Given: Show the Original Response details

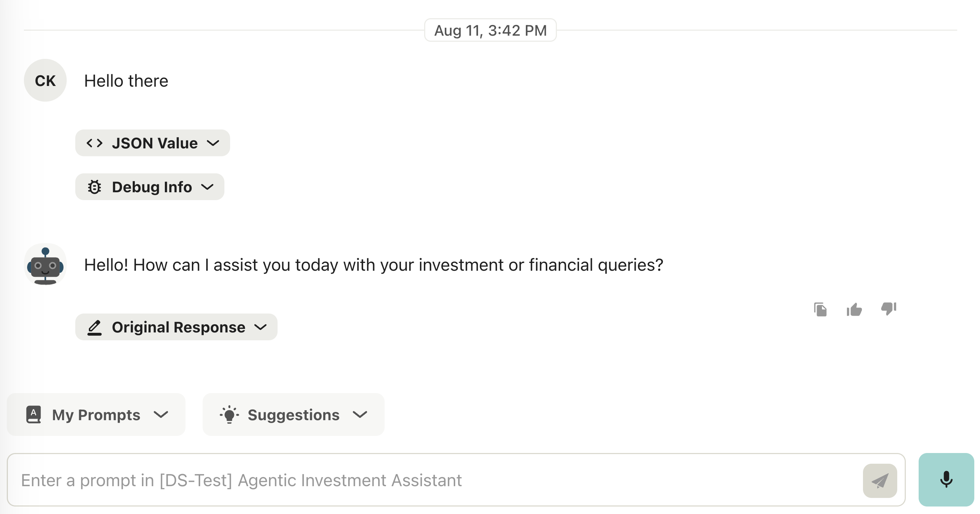Looking at the screenshot, I should pos(260,327).
